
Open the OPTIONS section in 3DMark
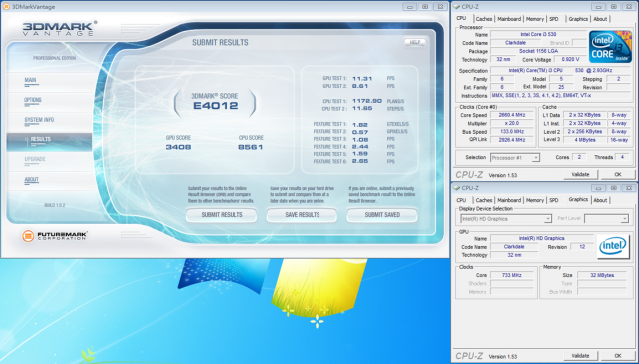point(33,100)
